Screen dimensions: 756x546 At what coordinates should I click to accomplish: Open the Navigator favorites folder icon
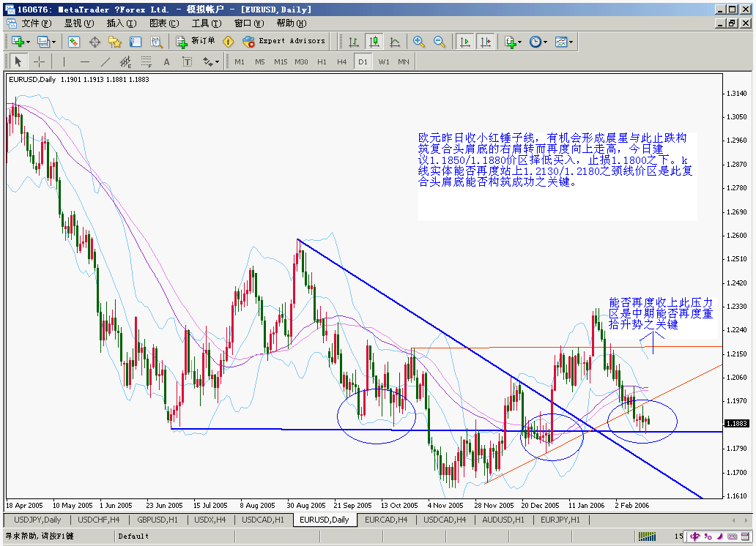(x=115, y=42)
